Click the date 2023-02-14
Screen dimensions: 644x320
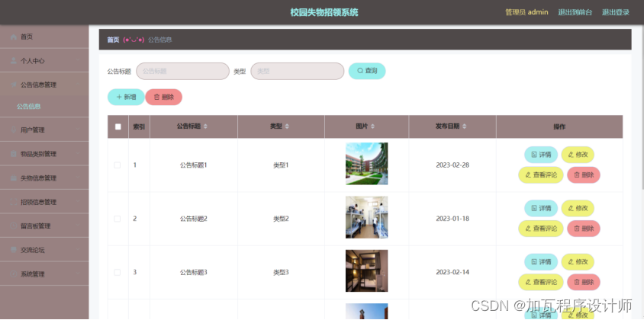tap(452, 272)
